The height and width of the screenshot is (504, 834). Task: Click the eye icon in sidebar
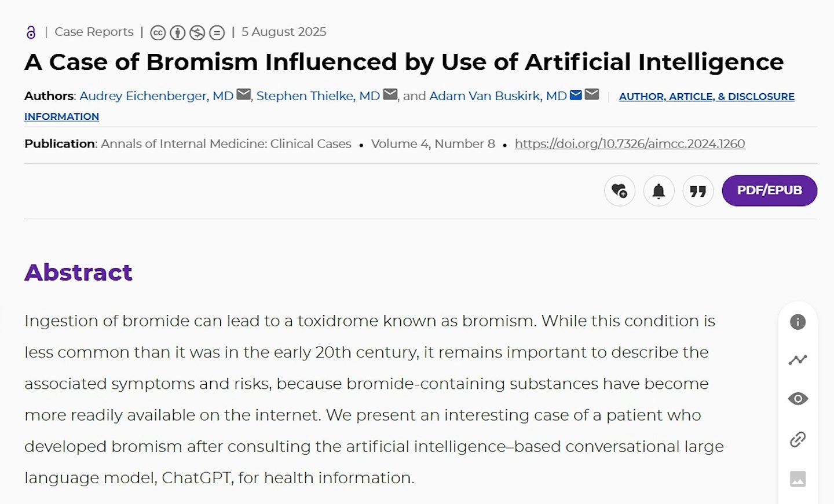tap(798, 399)
